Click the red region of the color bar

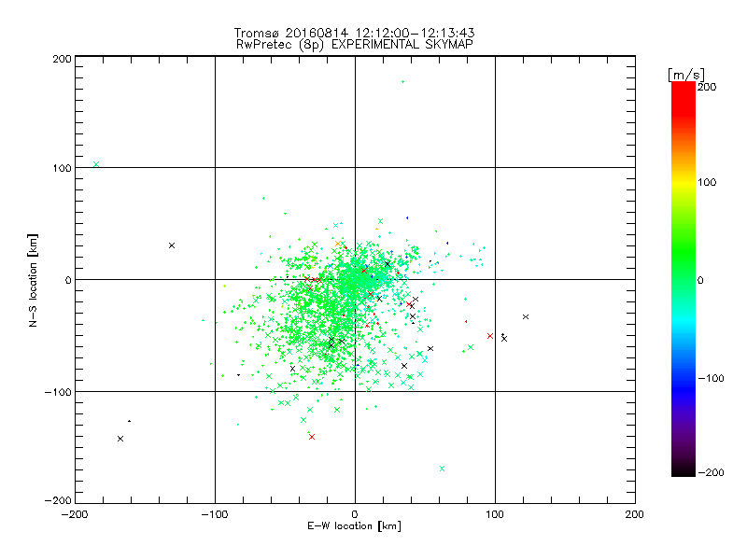coord(684,100)
